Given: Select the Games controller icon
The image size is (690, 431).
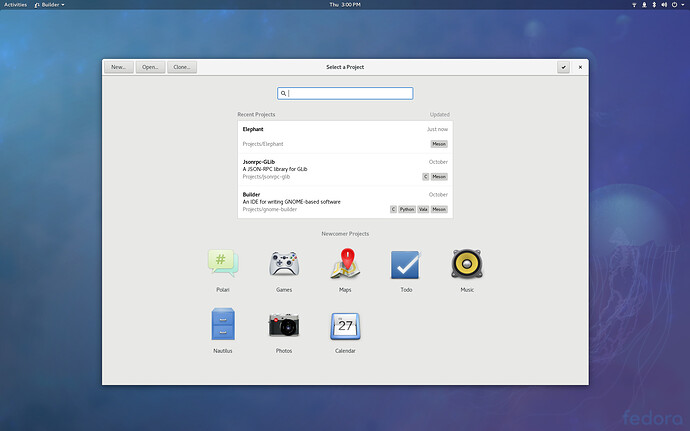Looking at the screenshot, I should point(284,264).
